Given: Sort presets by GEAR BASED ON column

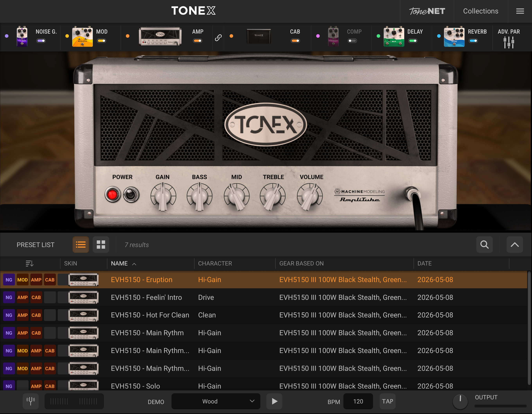Looking at the screenshot, I should [301, 263].
